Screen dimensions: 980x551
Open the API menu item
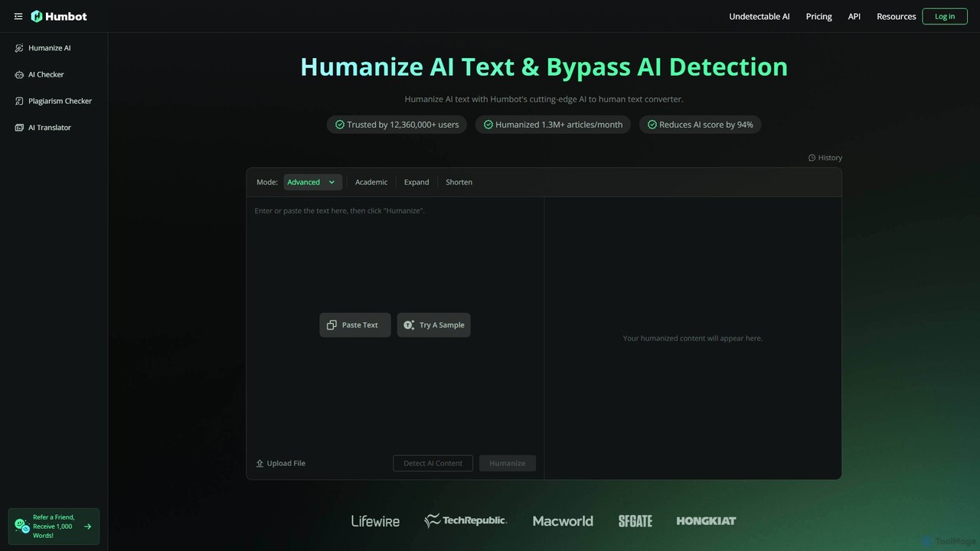pyautogui.click(x=854, y=16)
